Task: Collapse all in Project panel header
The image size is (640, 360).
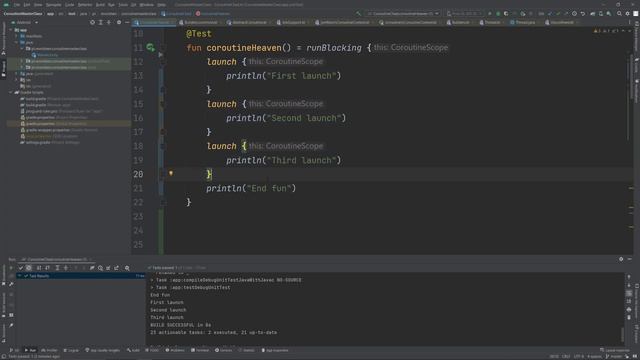Action: tap(109, 22)
